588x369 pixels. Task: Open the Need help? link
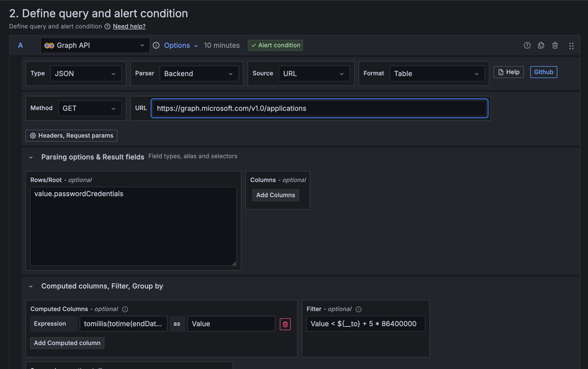click(x=129, y=26)
